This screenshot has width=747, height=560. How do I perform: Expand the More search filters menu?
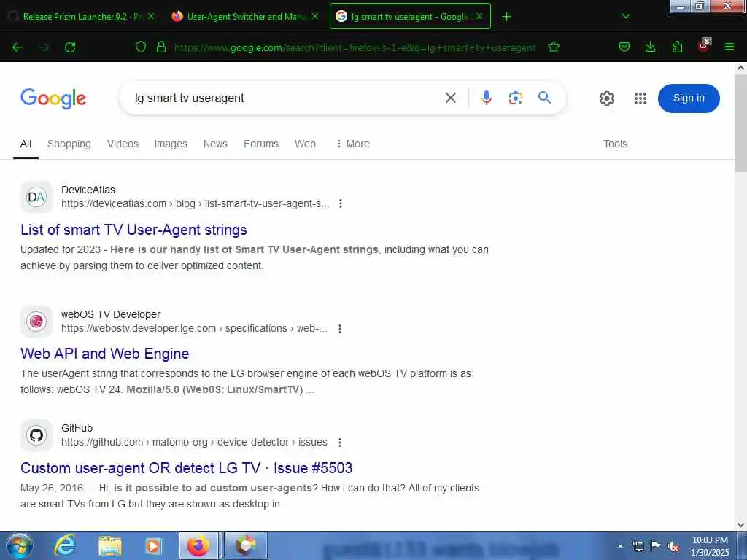353,144
